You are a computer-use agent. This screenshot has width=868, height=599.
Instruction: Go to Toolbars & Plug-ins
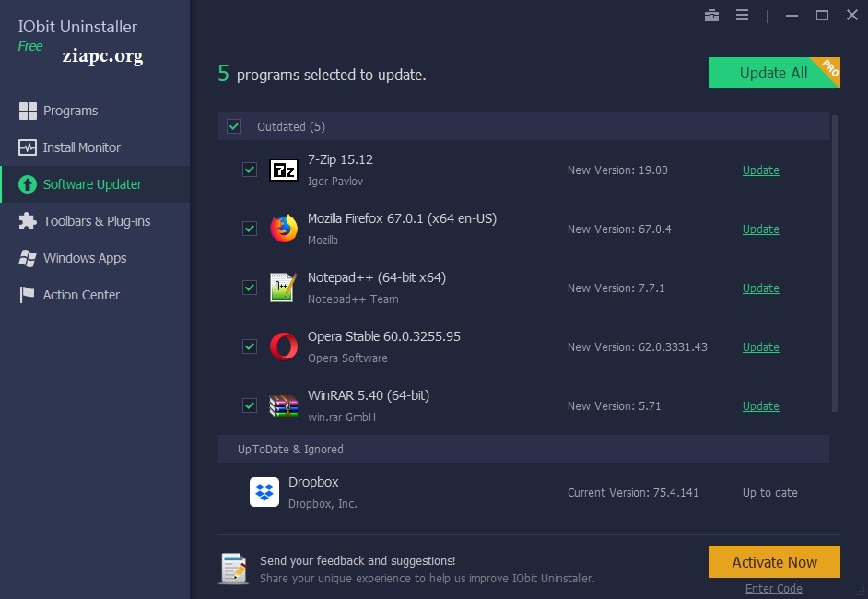[x=95, y=221]
